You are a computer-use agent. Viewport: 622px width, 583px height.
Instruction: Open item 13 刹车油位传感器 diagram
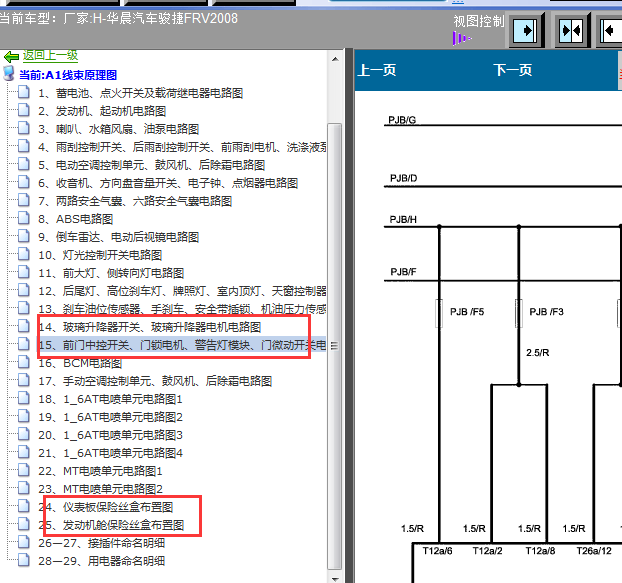(x=182, y=309)
